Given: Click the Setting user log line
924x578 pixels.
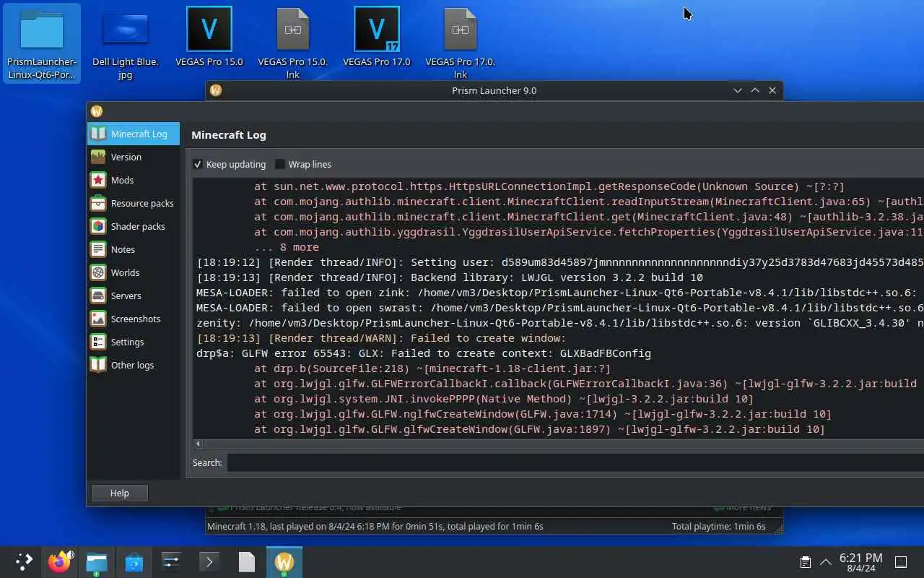Looking at the screenshot, I should 559,262.
